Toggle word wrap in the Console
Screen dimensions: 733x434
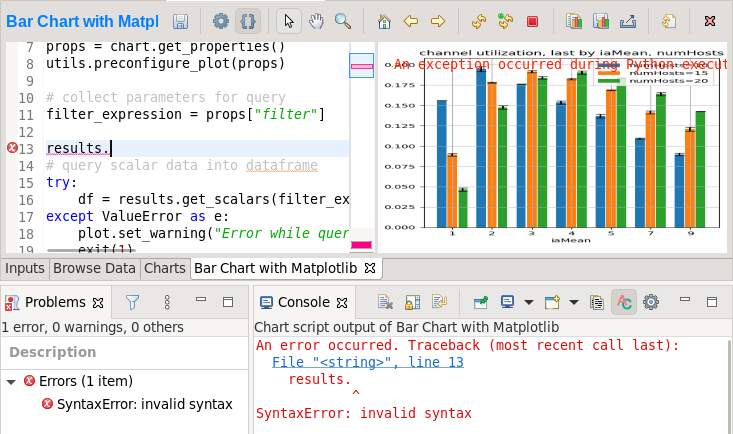pos(439,302)
